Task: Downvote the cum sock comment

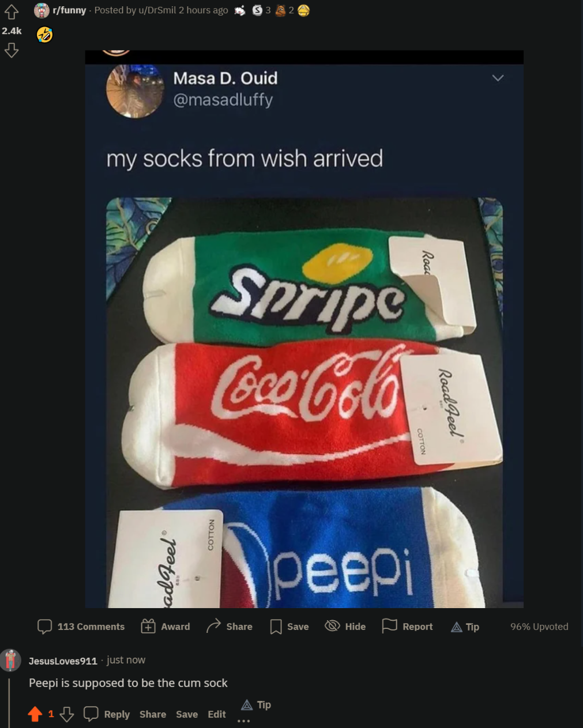Action: [67, 714]
